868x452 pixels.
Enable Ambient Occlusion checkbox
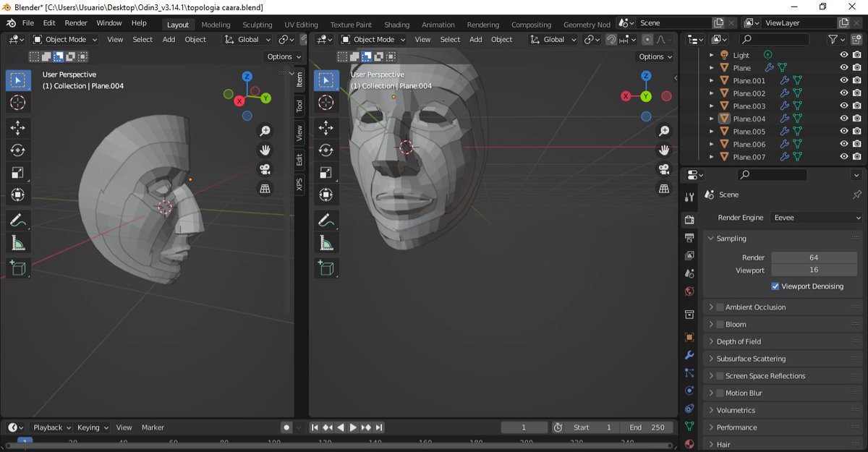(x=720, y=307)
